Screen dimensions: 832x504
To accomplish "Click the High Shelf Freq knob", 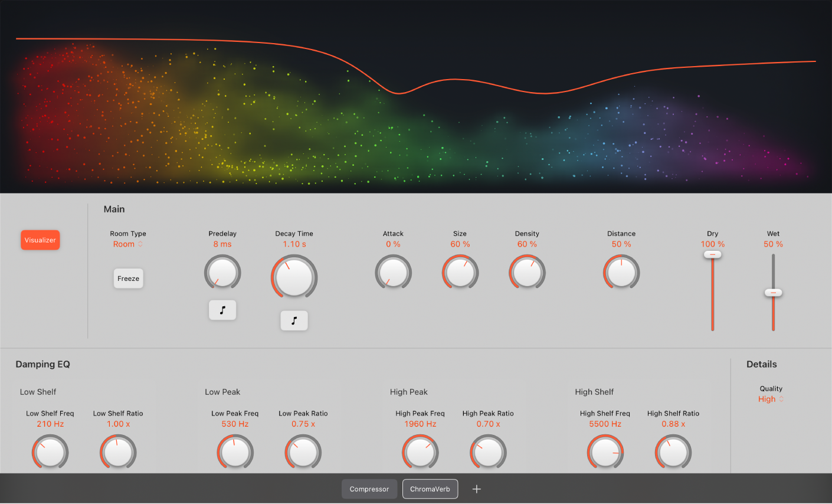I will (605, 452).
